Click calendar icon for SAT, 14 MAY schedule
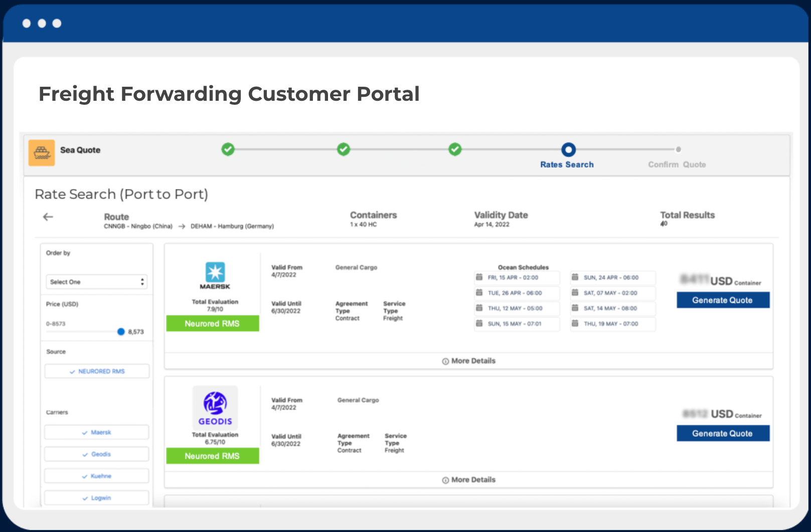The height and width of the screenshot is (532, 811). click(x=575, y=308)
